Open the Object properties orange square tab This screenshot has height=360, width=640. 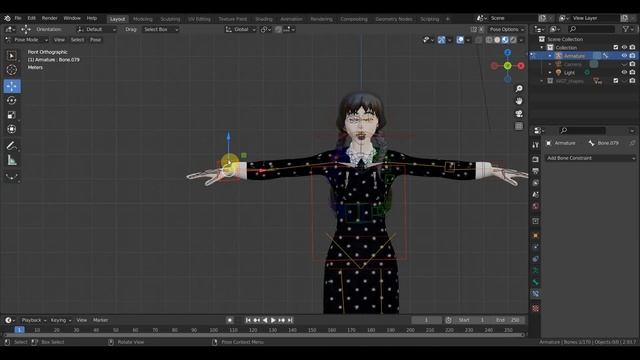[536, 236]
